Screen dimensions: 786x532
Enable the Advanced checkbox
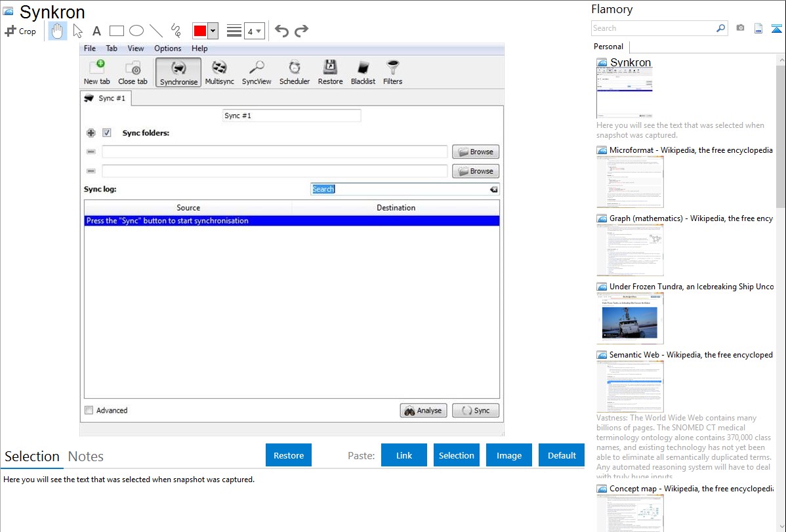coord(89,410)
